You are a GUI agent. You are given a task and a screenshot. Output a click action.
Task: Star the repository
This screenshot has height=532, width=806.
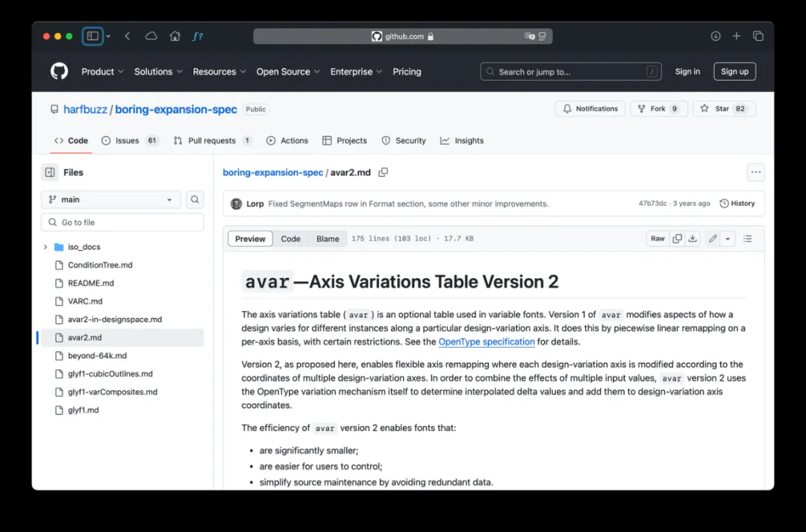724,108
